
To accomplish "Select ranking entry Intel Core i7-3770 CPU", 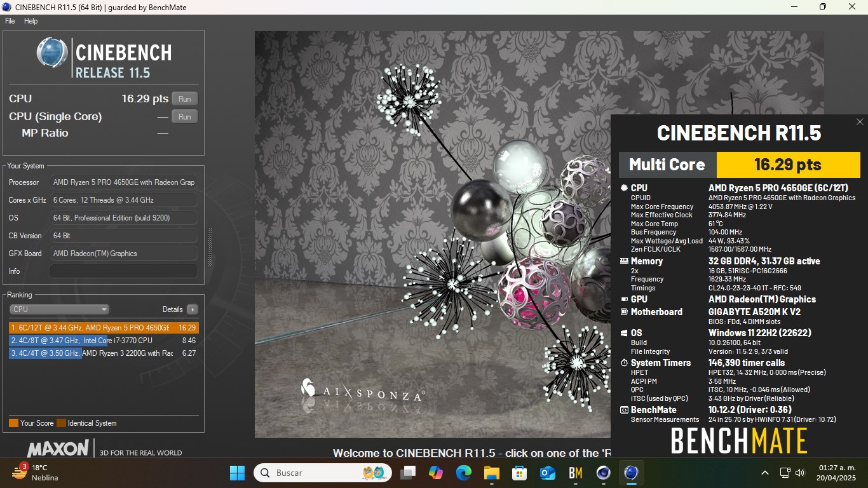I will 104,341.
